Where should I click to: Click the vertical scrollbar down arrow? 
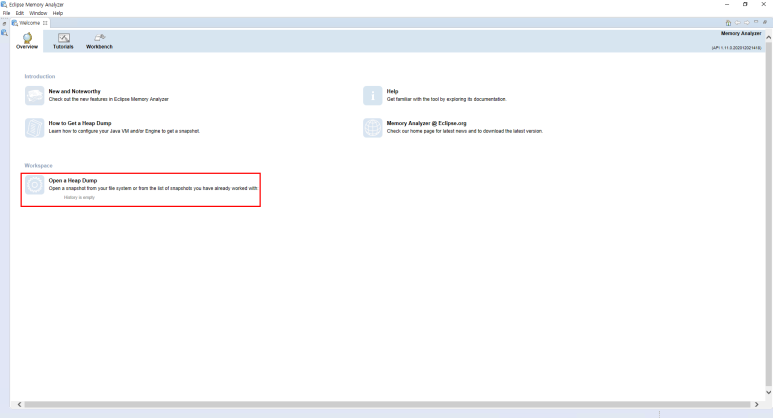(768, 392)
